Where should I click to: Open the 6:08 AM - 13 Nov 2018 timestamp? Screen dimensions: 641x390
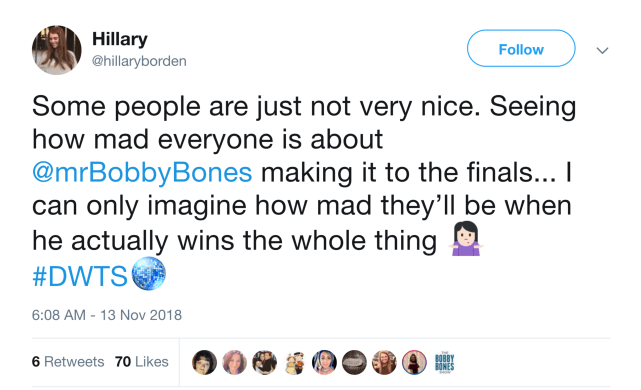coord(107,315)
